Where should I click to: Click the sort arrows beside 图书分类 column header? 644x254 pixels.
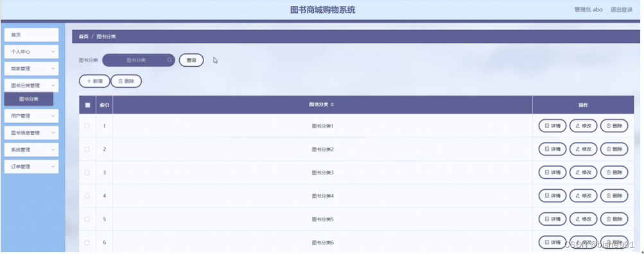tap(332, 105)
